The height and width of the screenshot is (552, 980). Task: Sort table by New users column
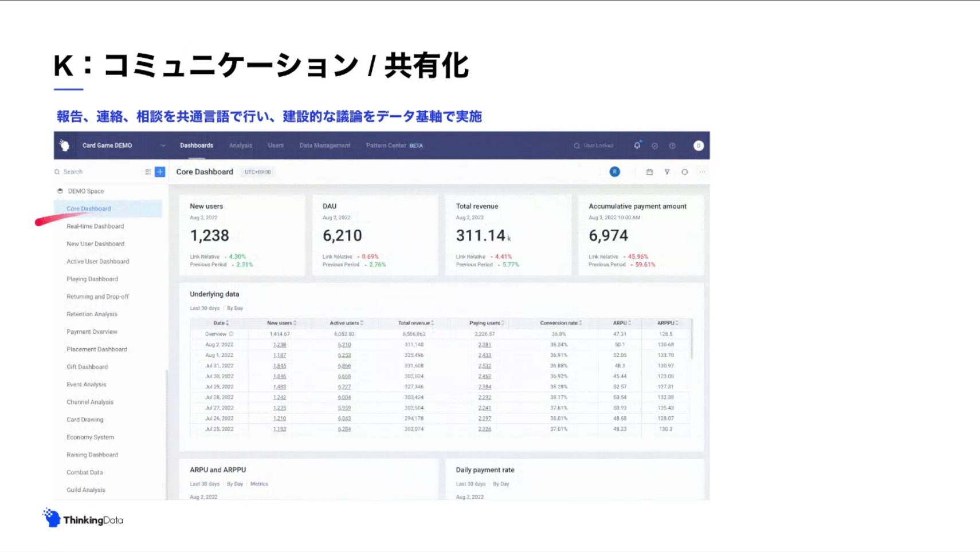pos(295,323)
